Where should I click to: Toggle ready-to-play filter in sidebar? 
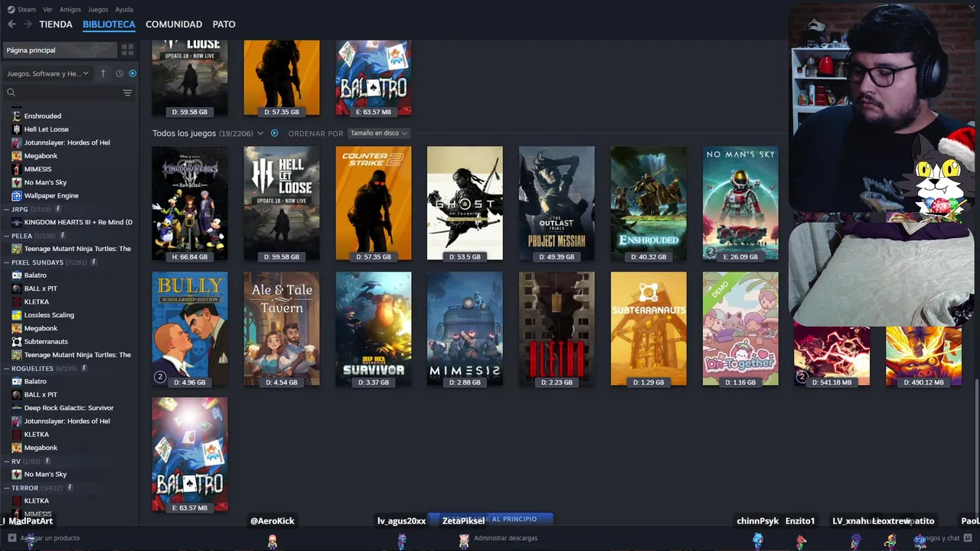tap(132, 73)
